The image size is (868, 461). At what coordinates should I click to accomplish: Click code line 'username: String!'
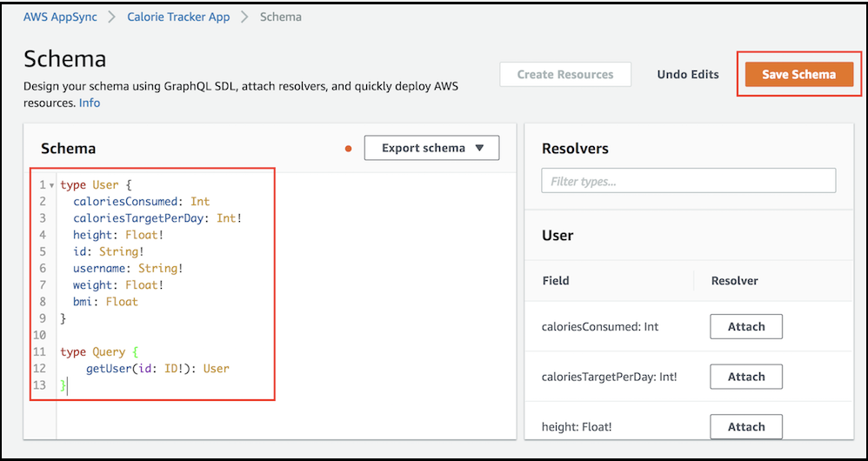pyautogui.click(x=129, y=269)
